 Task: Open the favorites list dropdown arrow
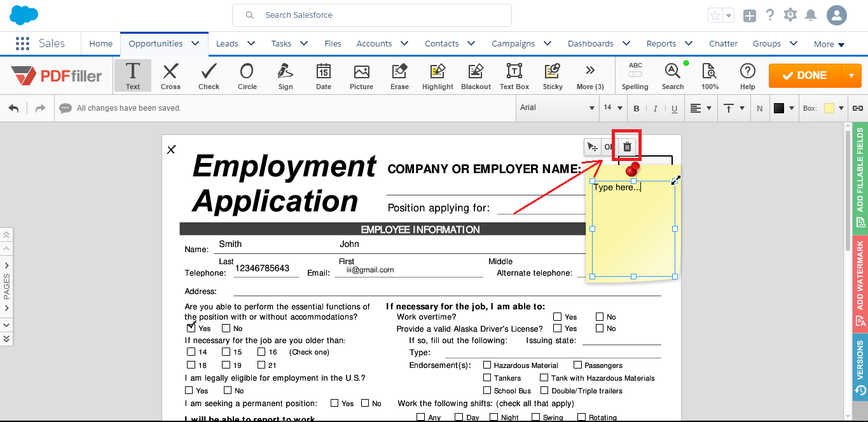pos(729,15)
